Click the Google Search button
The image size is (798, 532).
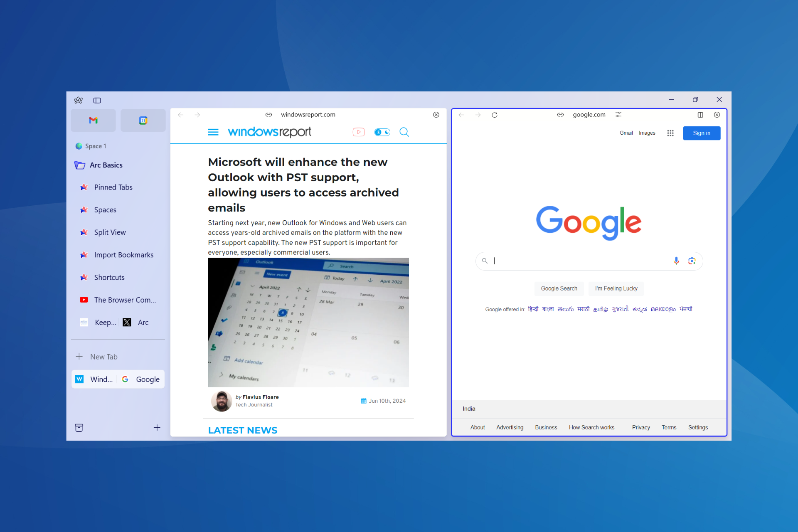click(559, 288)
